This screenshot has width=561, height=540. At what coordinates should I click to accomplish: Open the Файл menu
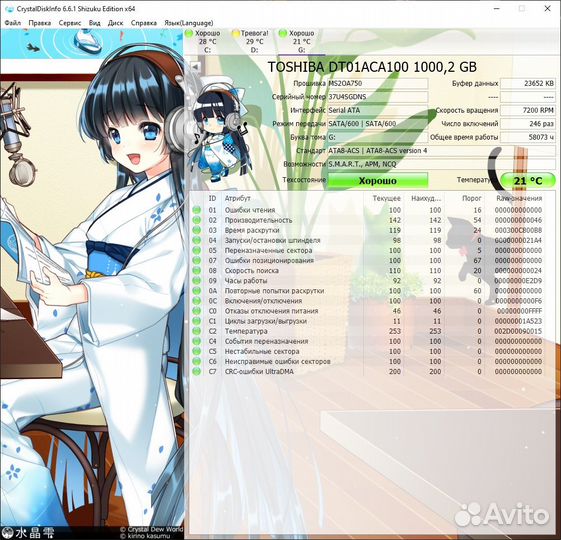pyautogui.click(x=13, y=23)
